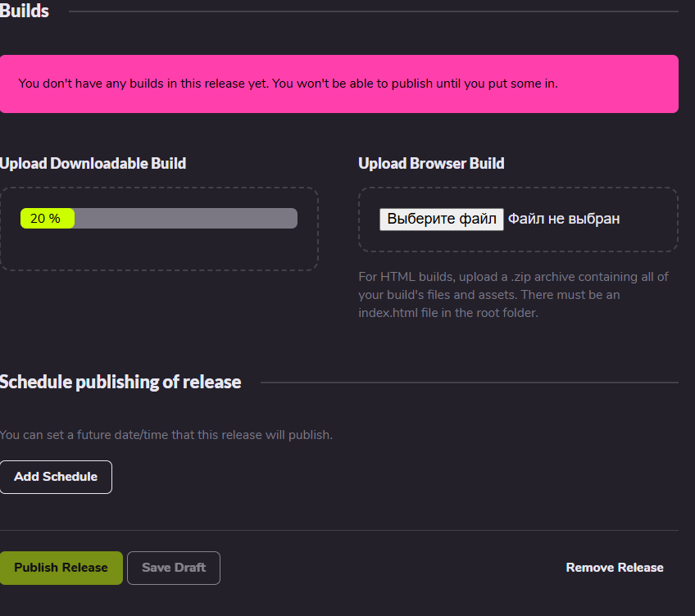
Task: Save the release as a draft
Action: [174, 568]
